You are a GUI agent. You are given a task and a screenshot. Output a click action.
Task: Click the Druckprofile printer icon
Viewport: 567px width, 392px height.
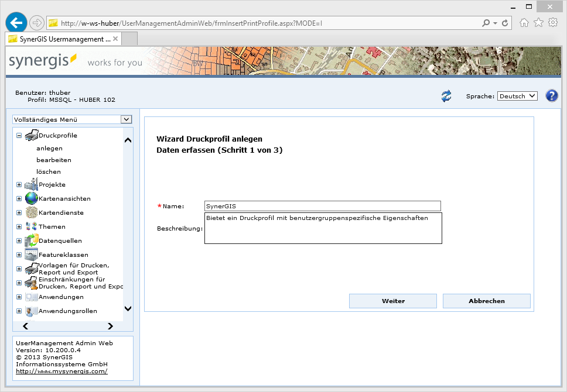tap(32, 136)
